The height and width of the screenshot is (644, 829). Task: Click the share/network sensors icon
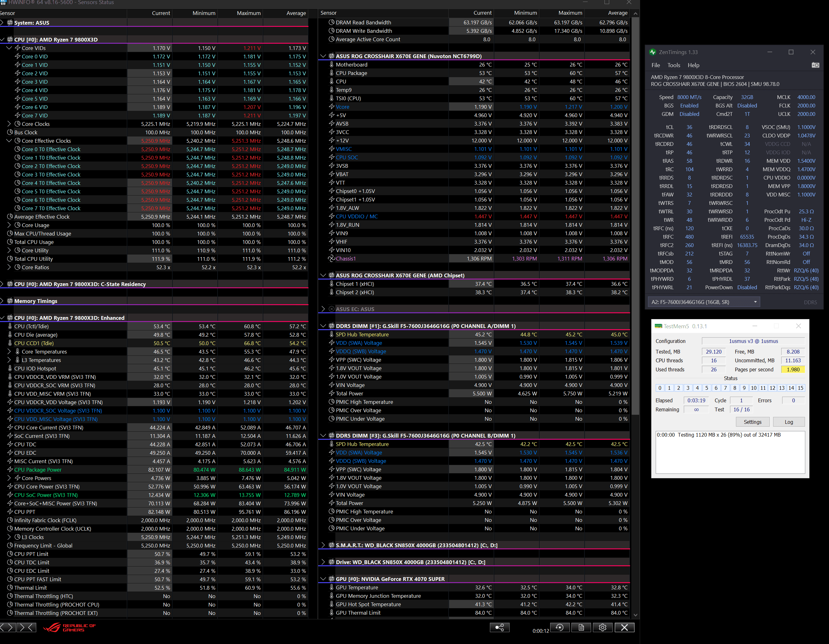pyautogui.click(x=500, y=628)
